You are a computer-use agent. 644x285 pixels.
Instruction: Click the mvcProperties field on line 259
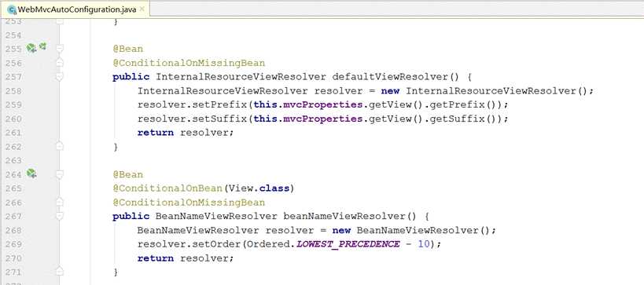coord(323,104)
